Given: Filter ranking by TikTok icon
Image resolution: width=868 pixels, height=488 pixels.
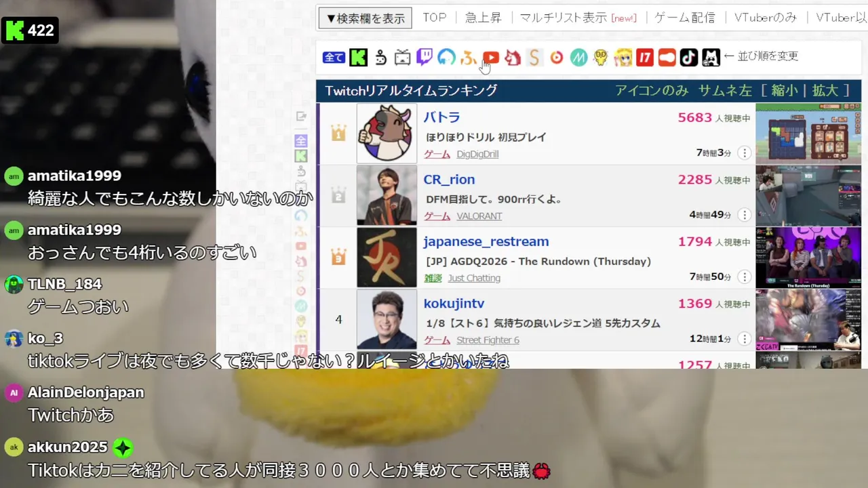Looking at the screenshot, I should click(x=689, y=58).
